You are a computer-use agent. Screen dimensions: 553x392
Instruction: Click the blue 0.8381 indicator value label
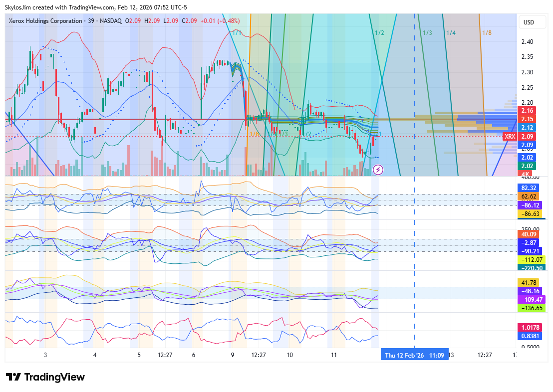(530, 336)
